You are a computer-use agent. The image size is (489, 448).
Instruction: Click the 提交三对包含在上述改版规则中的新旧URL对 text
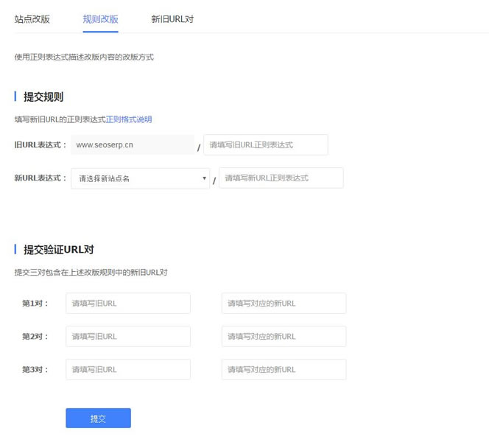pyautogui.click(x=91, y=273)
